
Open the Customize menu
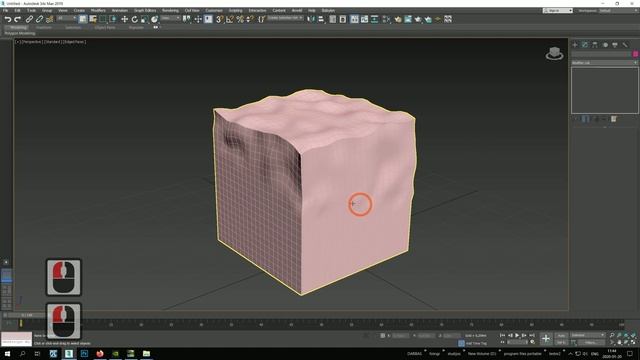point(214,11)
